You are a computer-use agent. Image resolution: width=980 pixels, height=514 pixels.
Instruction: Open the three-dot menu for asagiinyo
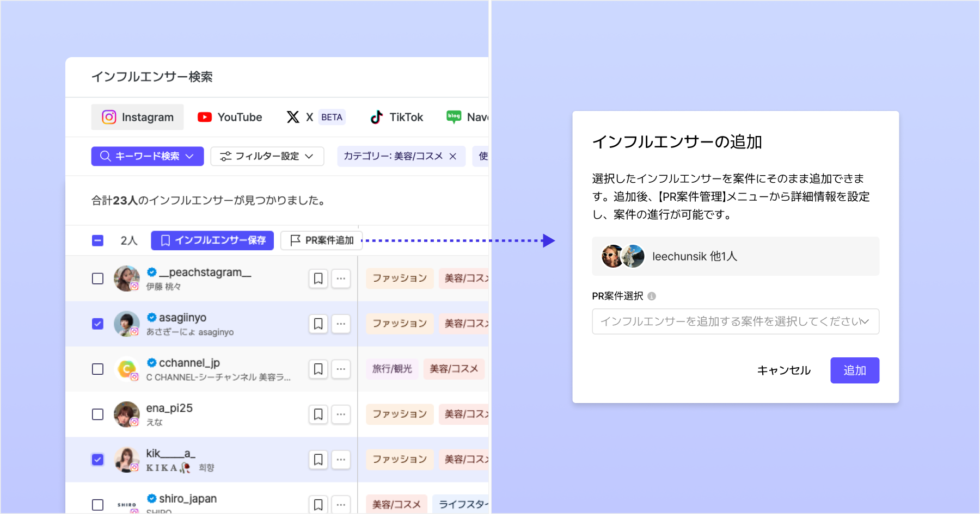pos(341,324)
